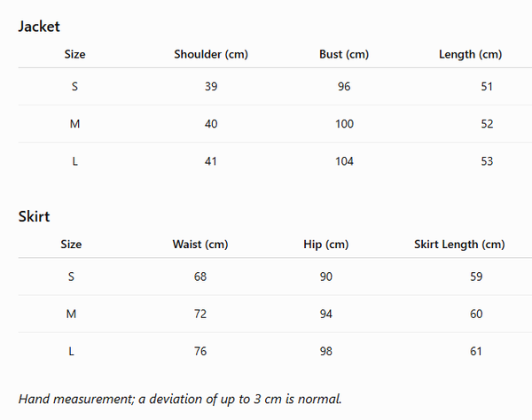The height and width of the screenshot is (420, 532).
Task: Click the Jacket heading
Action: [39, 27]
